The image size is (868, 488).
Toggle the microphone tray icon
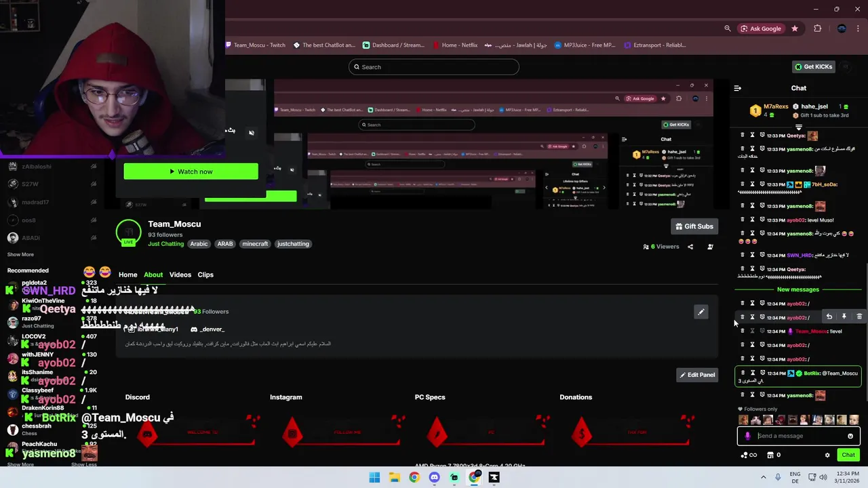pyautogui.click(x=778, y=477)
